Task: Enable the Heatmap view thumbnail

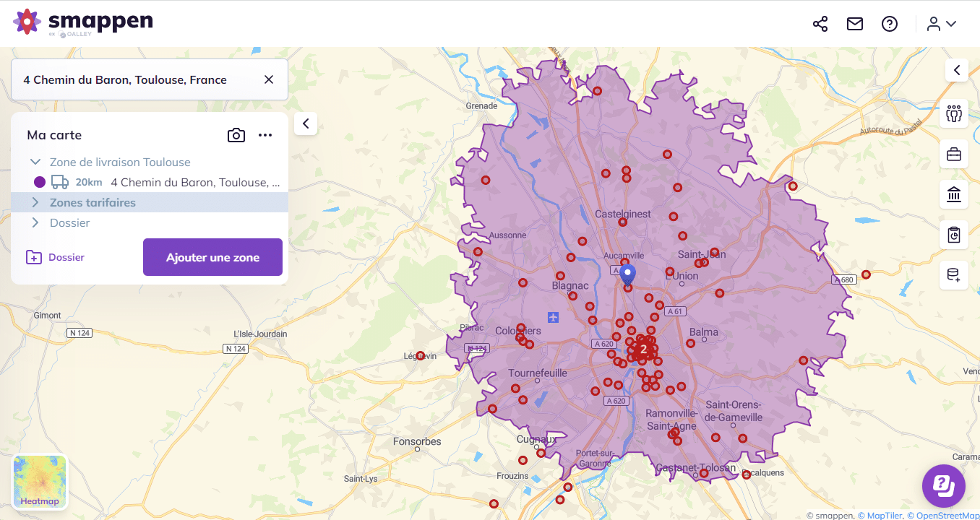Action: click(39, 481)
